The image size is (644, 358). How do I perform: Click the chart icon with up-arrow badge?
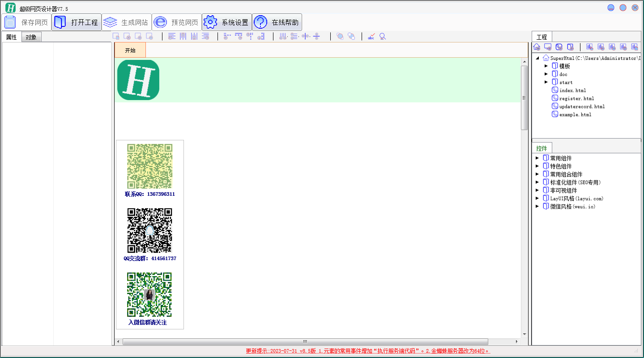pos(623,47)
